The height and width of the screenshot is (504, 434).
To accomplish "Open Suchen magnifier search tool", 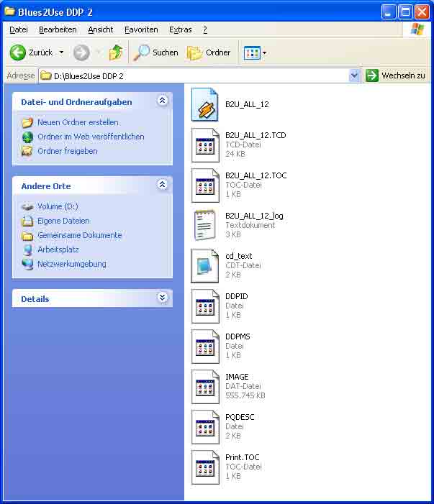I will (155, 52).
